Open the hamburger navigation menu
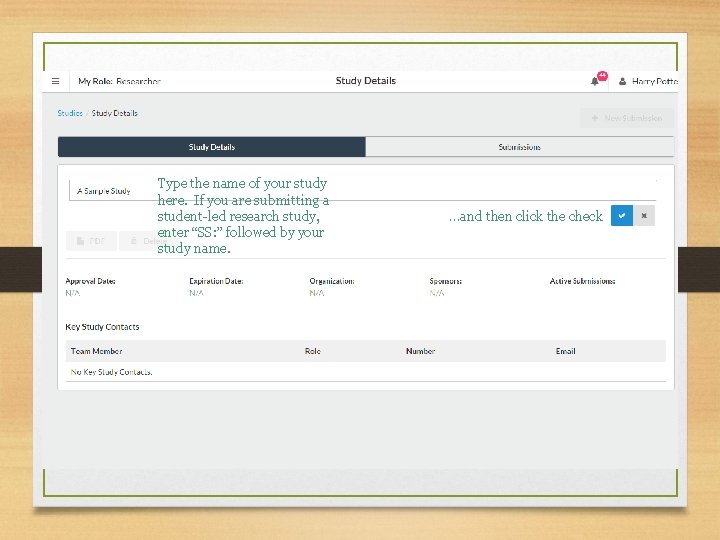This screenshot has width=720, height=540. point(56,81)
